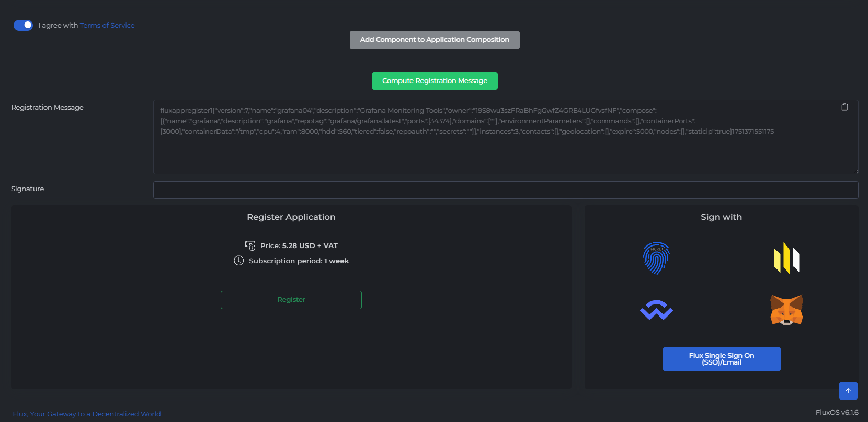Screen dimensions: 868x422
Task: Click Compute Registration Message button
Action: [435, 81]
